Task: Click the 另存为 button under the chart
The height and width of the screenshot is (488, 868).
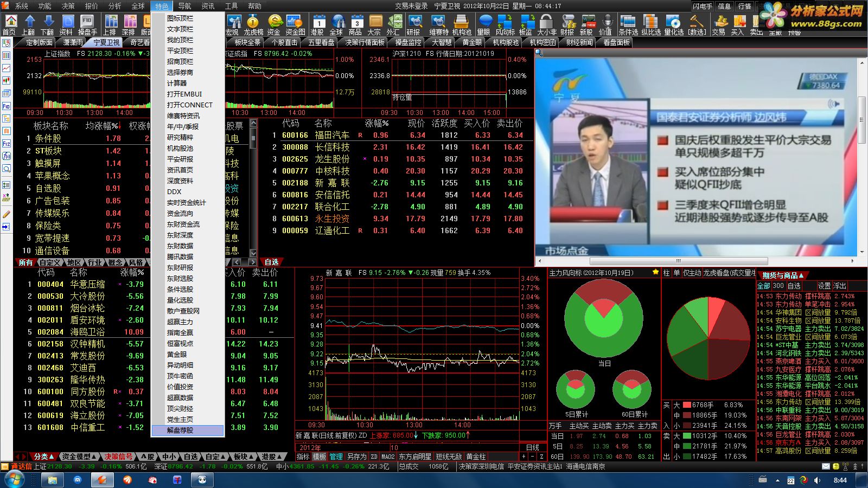Action: coord(356,457)
